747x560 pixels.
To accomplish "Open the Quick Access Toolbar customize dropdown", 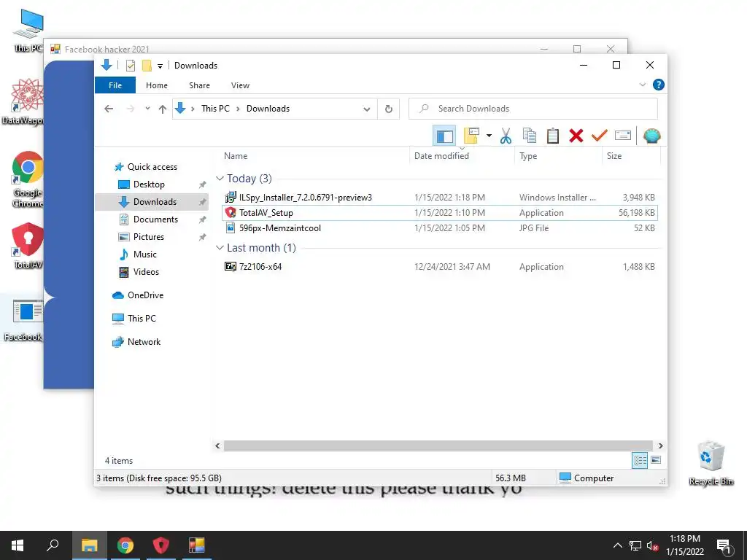I will pos(160,66).
